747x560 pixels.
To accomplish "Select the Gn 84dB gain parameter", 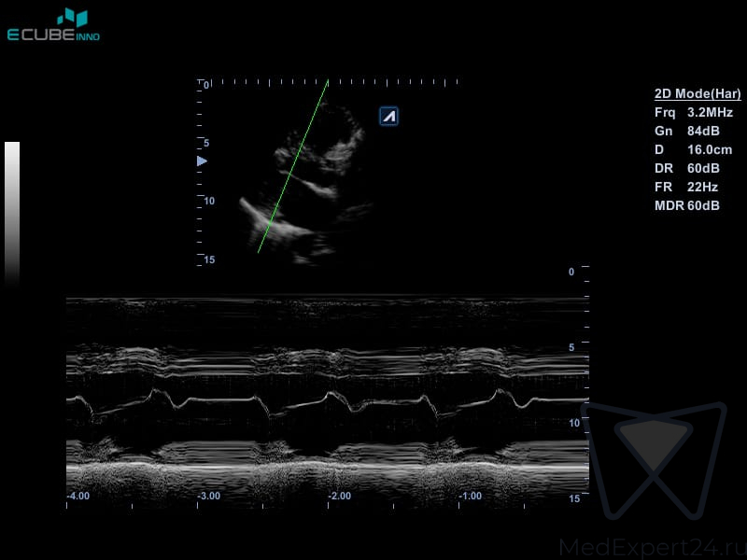I will pyautogui.click(x=687, y=131).
